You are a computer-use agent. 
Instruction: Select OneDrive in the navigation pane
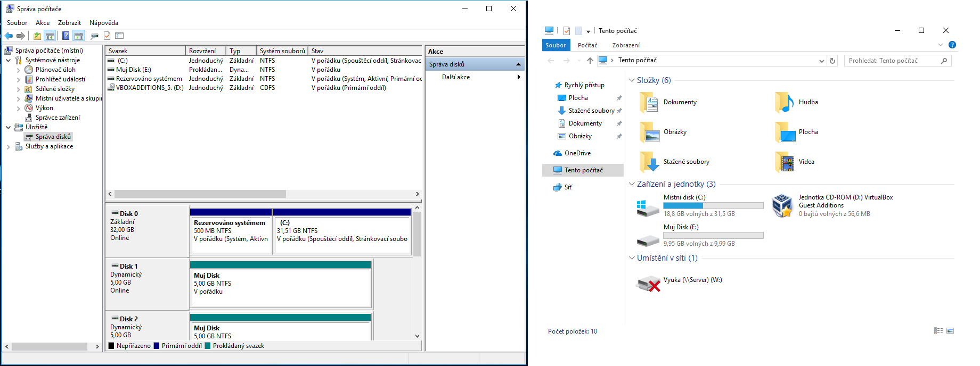tap(577, 153)
